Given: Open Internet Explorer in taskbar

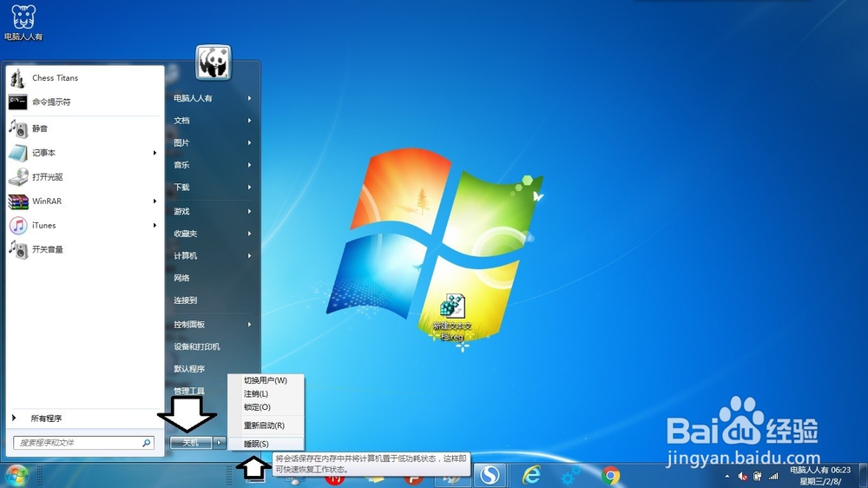Looking at the screenshot, I should pyautogui.click(x=531, y=475).
